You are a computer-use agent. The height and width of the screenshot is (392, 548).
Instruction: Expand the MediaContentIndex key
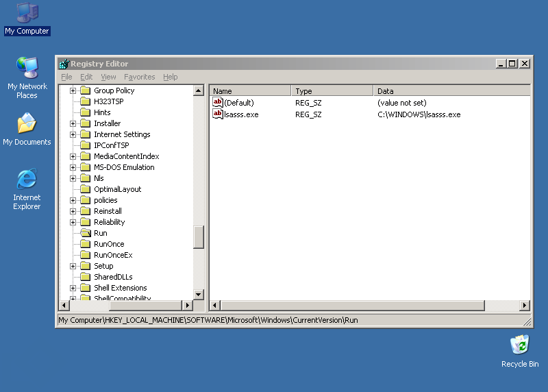(x=73, y=156)
